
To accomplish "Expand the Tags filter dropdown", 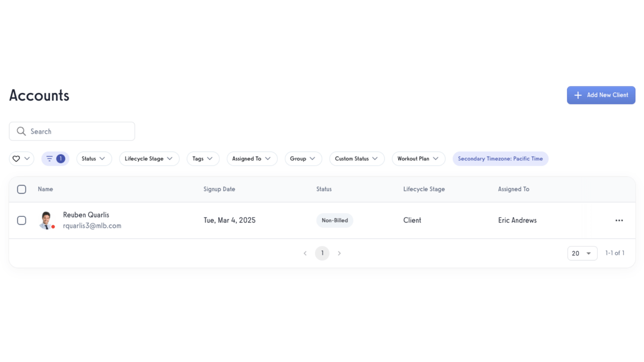I will [203, 159].
